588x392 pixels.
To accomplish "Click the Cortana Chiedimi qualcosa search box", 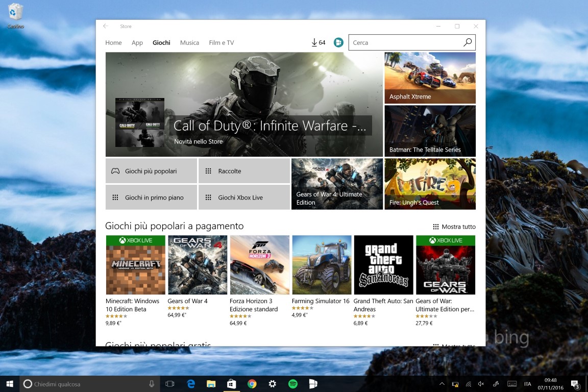I will 90,384.
